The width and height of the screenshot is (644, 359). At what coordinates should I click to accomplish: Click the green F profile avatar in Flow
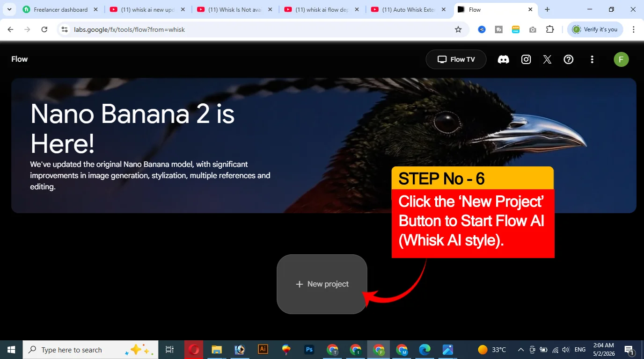621,59
